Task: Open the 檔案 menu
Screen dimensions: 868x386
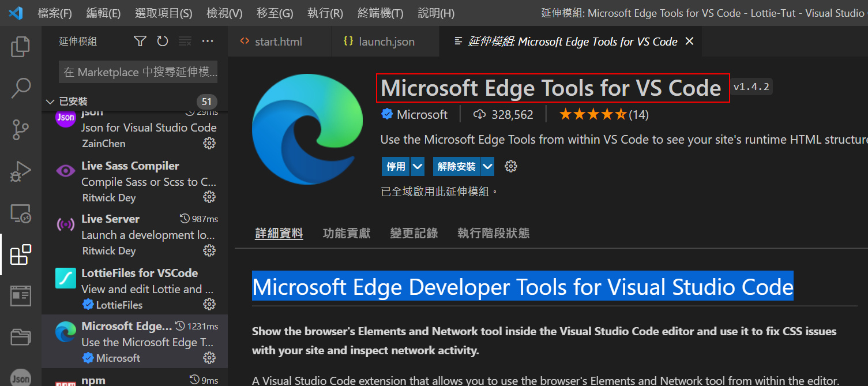Action: click(x=54, y=12)
